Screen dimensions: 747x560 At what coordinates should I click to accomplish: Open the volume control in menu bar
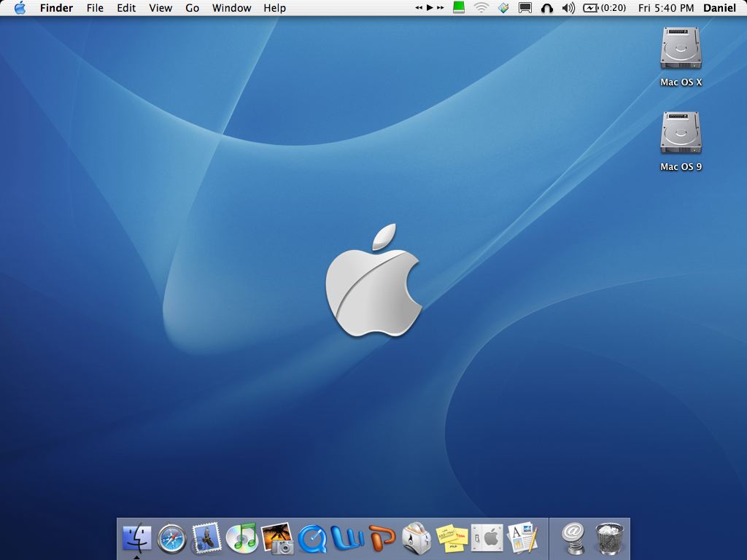(x=569, y=8)
